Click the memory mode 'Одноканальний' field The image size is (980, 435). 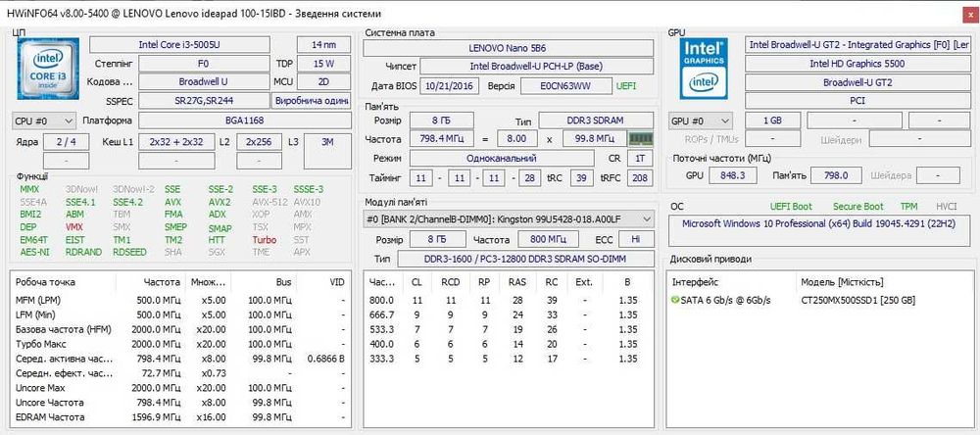[x=504, y=159]
